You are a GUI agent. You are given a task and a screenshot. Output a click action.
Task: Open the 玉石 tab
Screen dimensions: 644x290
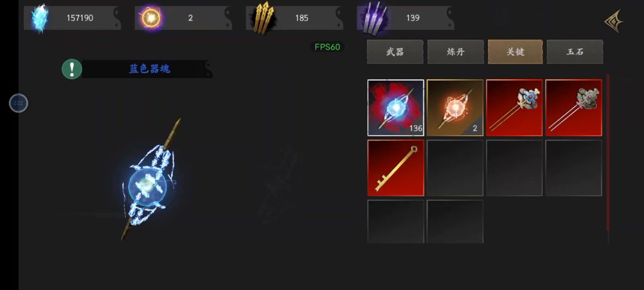[x=575, y=52]
